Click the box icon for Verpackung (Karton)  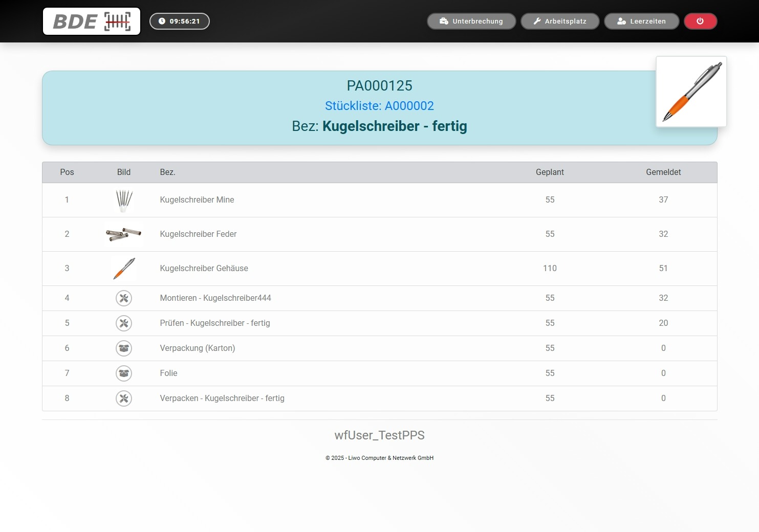(124, 348)
